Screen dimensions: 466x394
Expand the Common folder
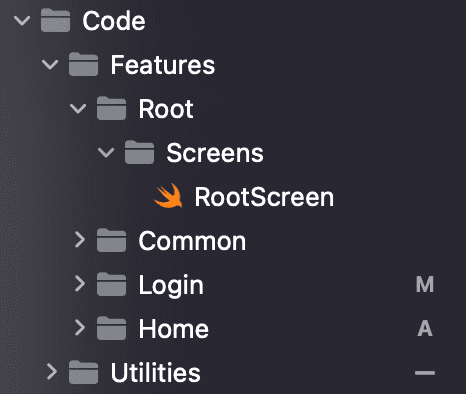[80, 240]
